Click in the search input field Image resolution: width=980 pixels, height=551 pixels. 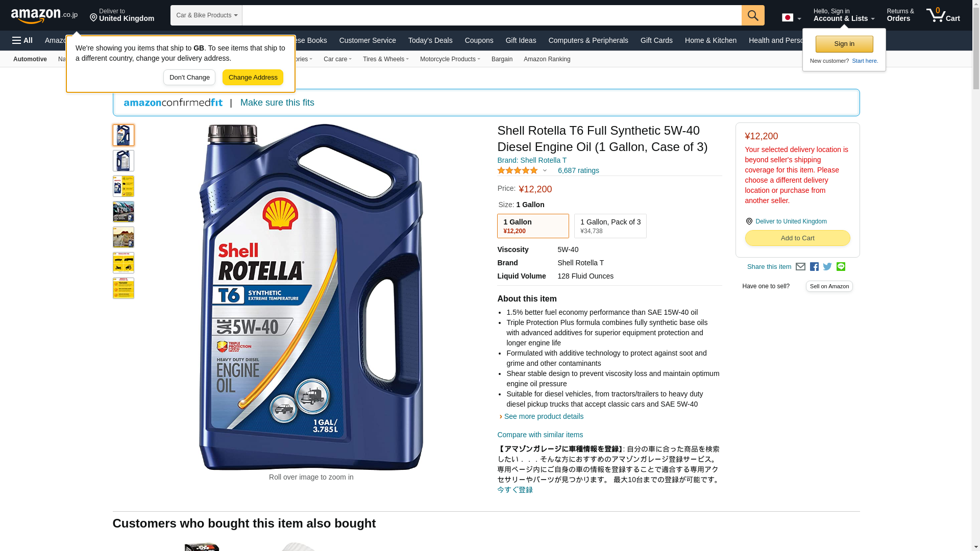492,15
